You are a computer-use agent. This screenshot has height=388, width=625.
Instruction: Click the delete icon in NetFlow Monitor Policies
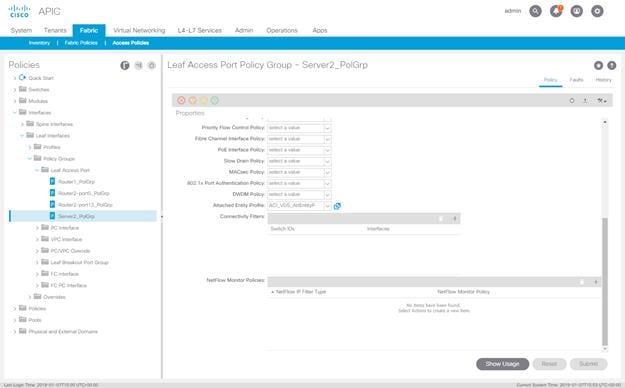(582, 282)
